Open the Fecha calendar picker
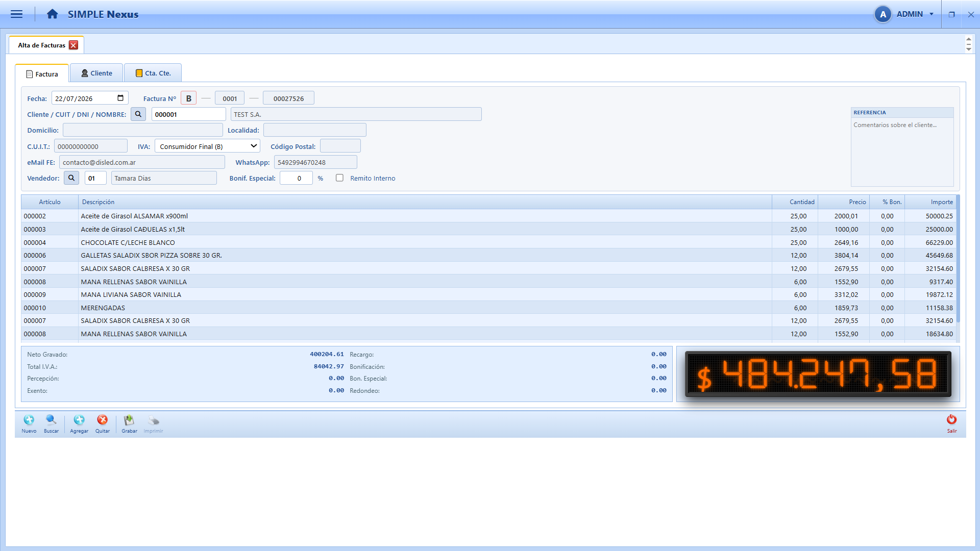Image resolution: width=980 pixels, height=551 pixels. [x=120, y=98]
